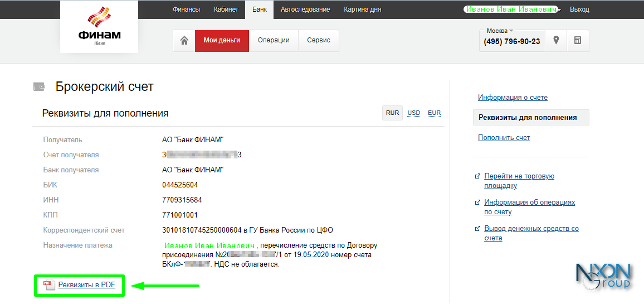
Task: Click the Finam iBank logo
Action: pyautogui.click(x=99, y=27)
